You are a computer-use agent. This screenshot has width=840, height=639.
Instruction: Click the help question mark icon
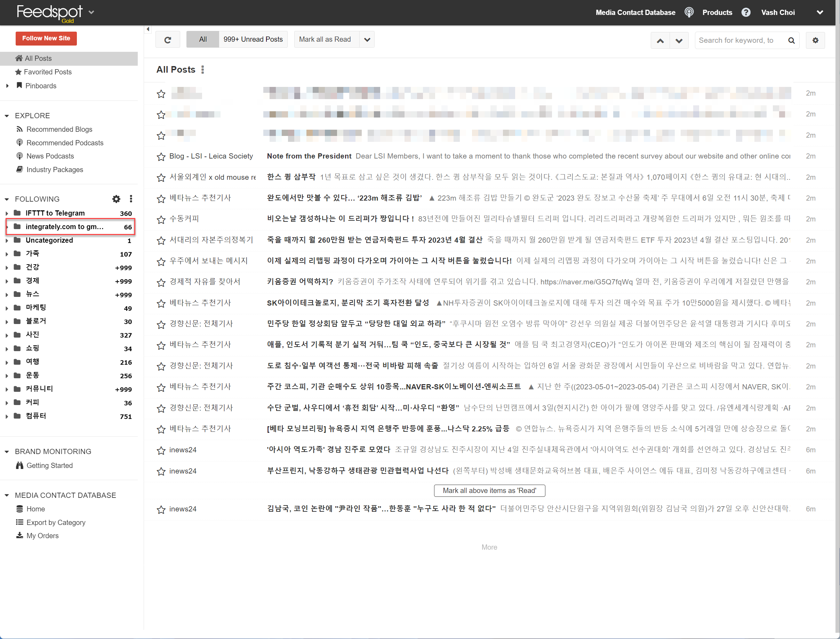tap(746, 13)
